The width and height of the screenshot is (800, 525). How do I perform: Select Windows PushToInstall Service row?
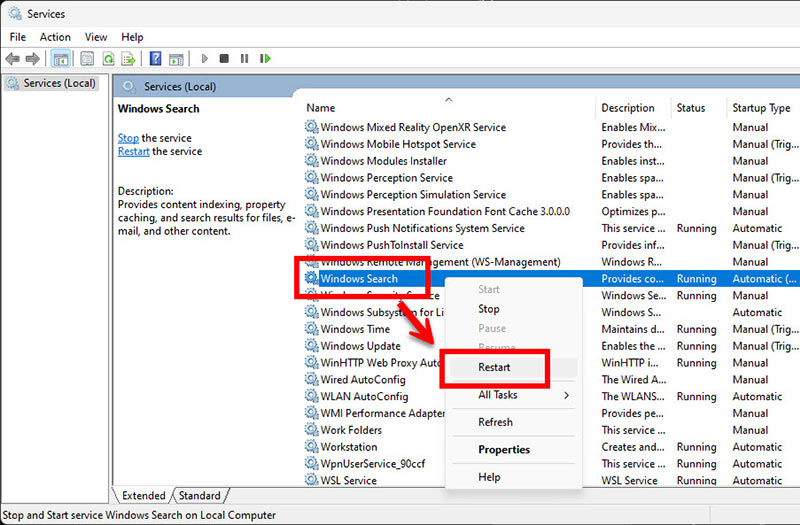[x=551, y=245]
